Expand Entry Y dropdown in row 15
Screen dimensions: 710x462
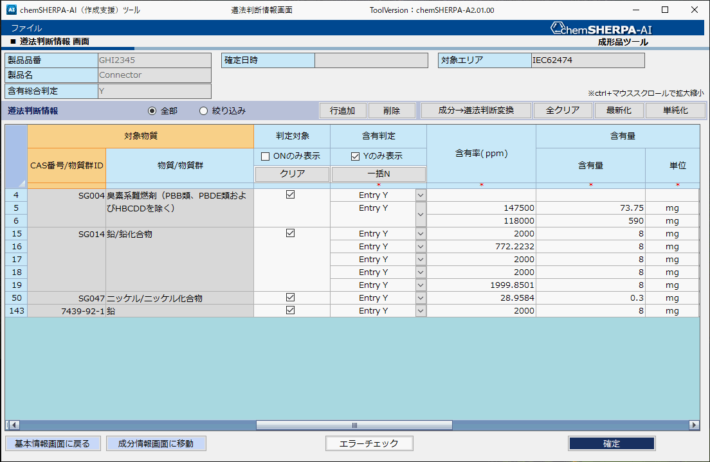pyautogui.click(x=419, y=233)
